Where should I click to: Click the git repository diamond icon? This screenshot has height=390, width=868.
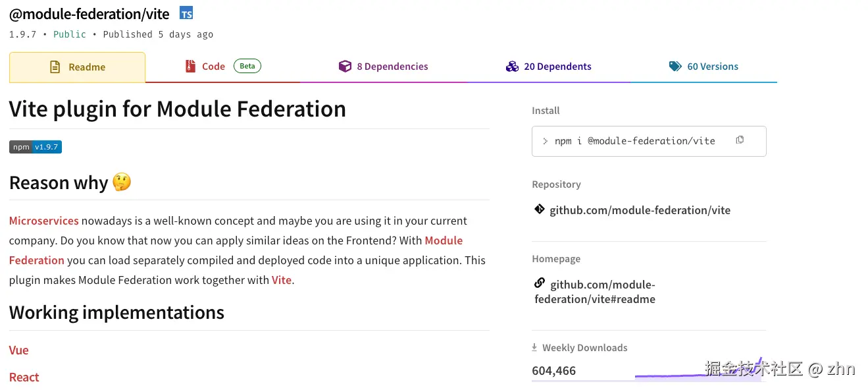tap(540, 209)
